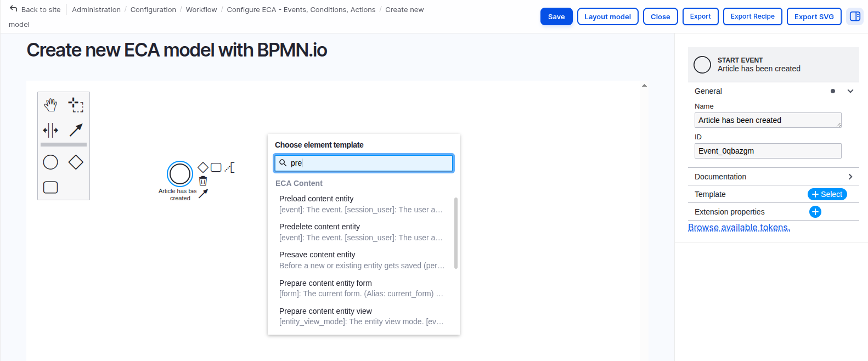Activate the create/remove space tool
This screenshot has width=868, height=361.
pyautogui.click(x=50, y=130)
